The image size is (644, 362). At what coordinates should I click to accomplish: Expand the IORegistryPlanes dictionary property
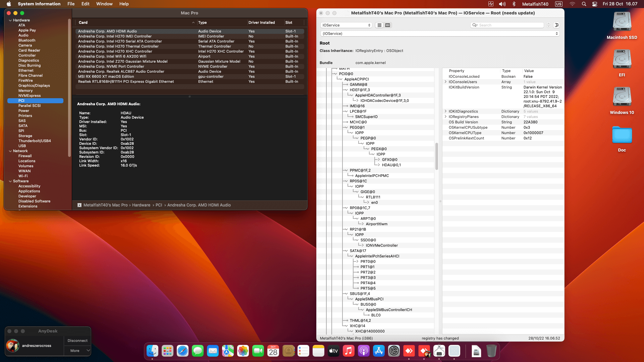point(446,117)
